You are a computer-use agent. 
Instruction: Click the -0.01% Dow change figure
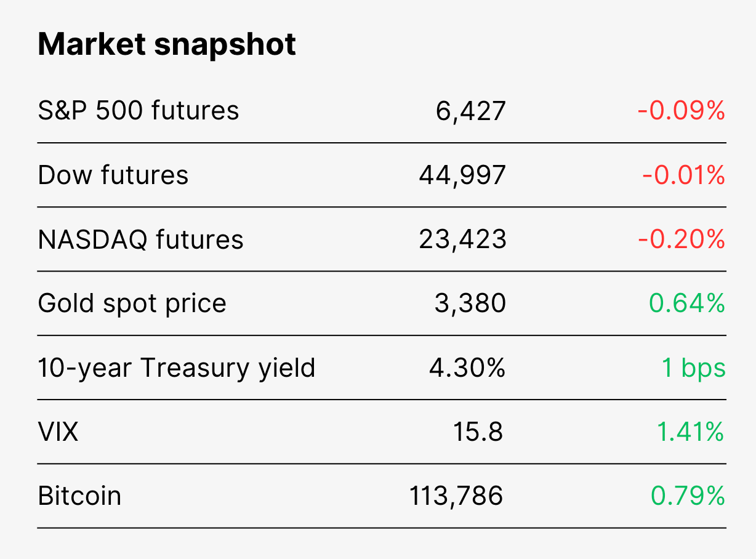(683, 175)
